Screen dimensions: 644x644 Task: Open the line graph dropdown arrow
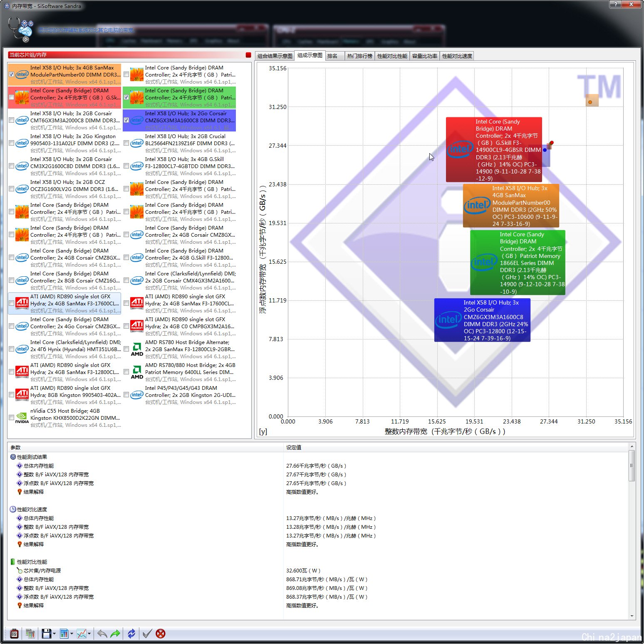[x=89, y=634]
